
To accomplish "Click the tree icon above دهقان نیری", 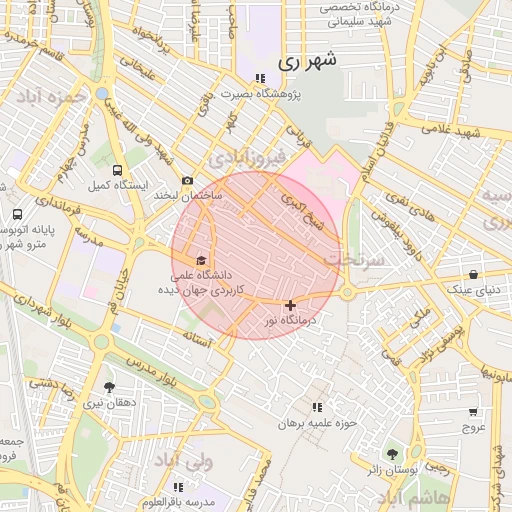I will pos(109,388).
